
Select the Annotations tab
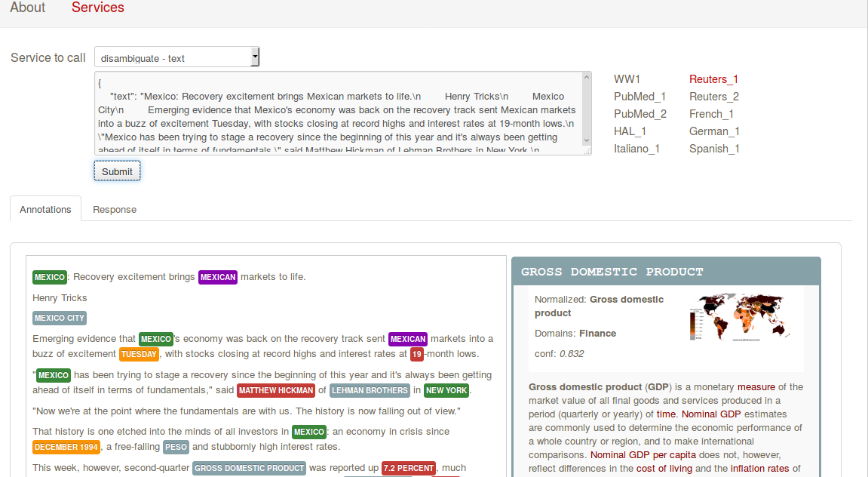click(45, 209)
